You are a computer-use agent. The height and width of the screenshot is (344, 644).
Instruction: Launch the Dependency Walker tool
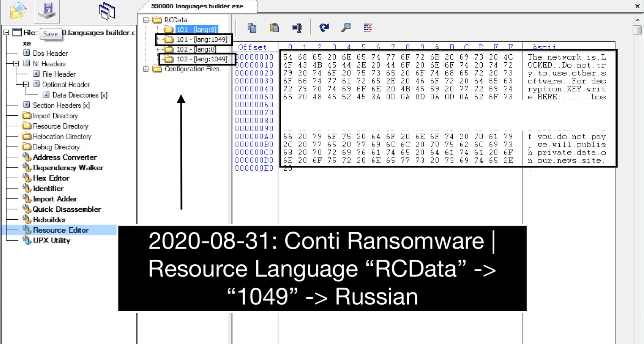tap(68, 168)
